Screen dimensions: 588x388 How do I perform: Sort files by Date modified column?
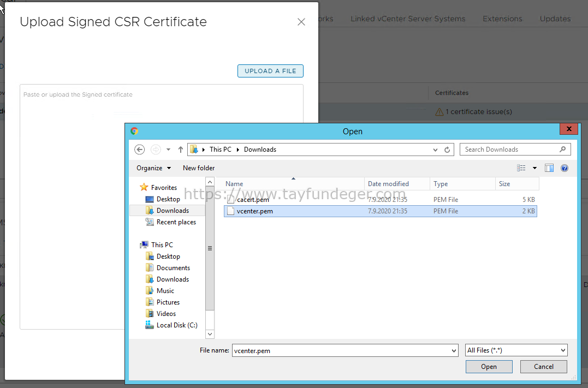coord(397,184)
